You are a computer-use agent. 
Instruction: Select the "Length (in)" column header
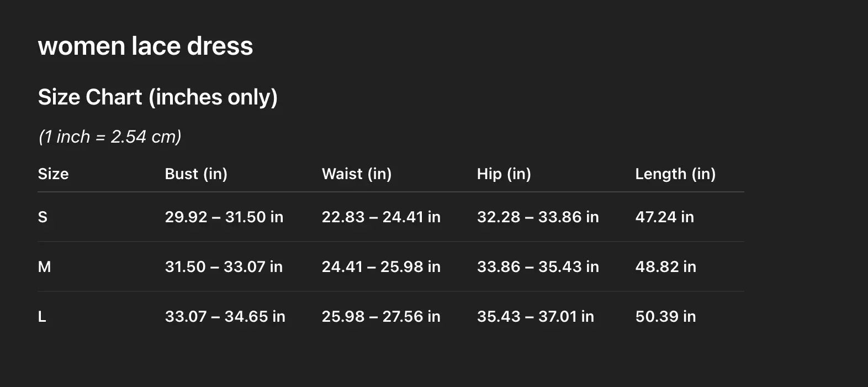coord(675,174)
